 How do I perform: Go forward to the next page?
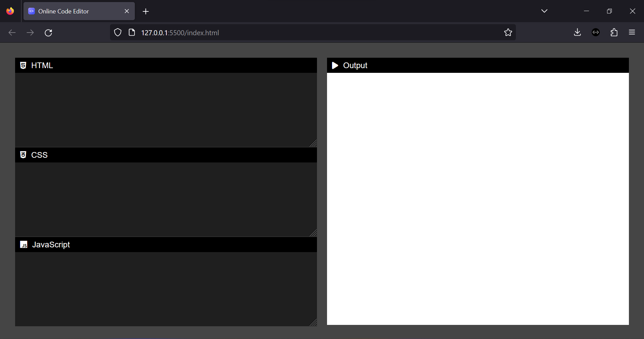pos(30,33)
